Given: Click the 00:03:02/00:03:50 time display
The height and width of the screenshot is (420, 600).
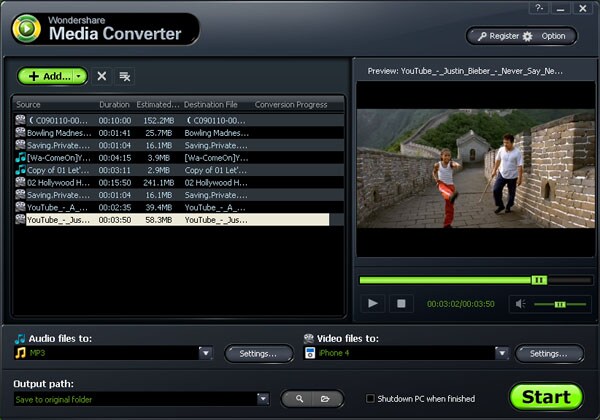Looking at the screenshot, I should click(461, 304).
